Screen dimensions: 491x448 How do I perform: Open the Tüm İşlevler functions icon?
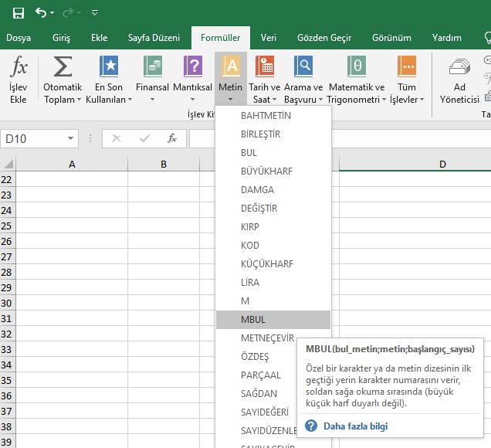pos(406,68)
